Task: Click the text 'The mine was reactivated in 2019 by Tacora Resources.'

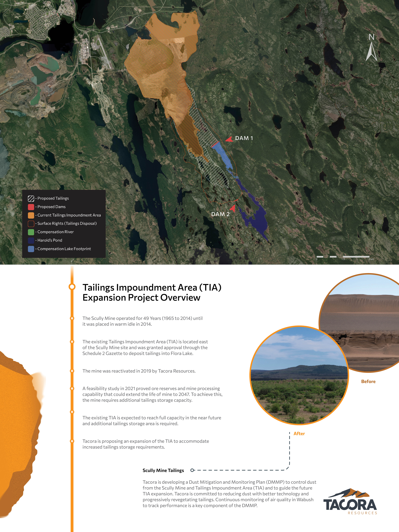Action: click(139, 371)
